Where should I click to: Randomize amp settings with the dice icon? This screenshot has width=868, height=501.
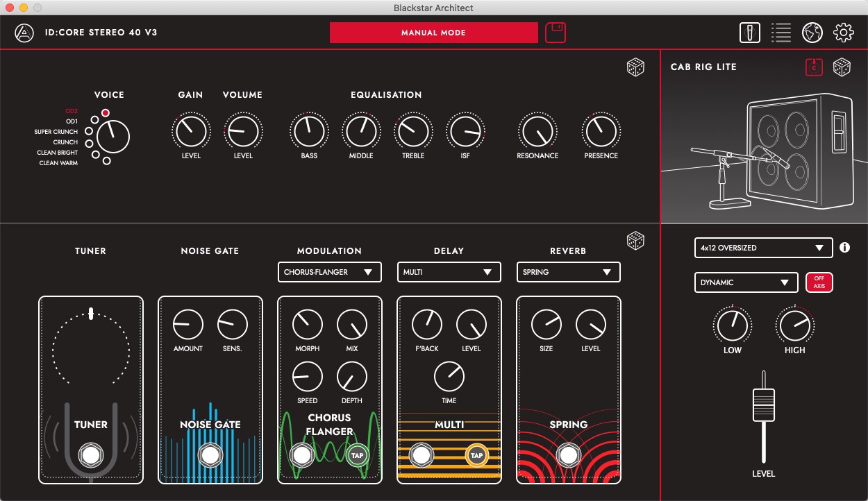(635, 67)
